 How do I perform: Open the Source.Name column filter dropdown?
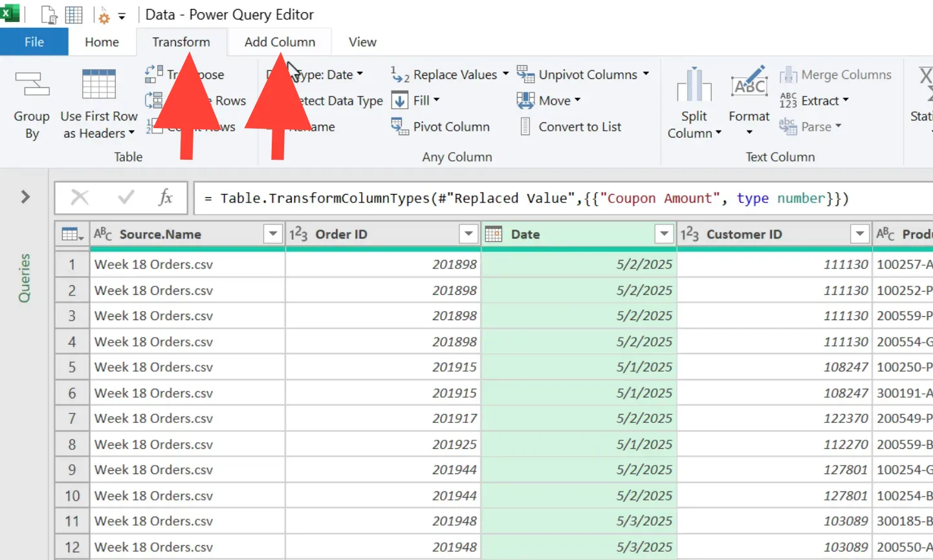[x=273, y=234]
